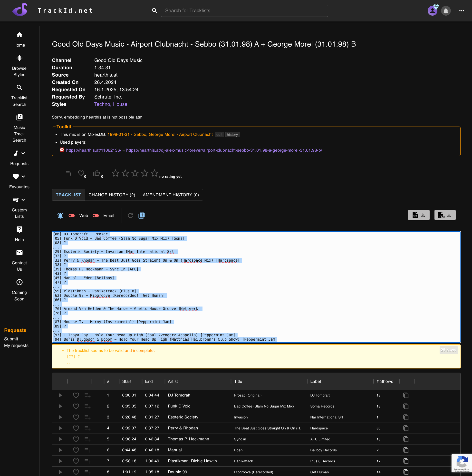
Task: Open the AMENDMENT HISTORY (0) tab
Action: coord(171,195)
